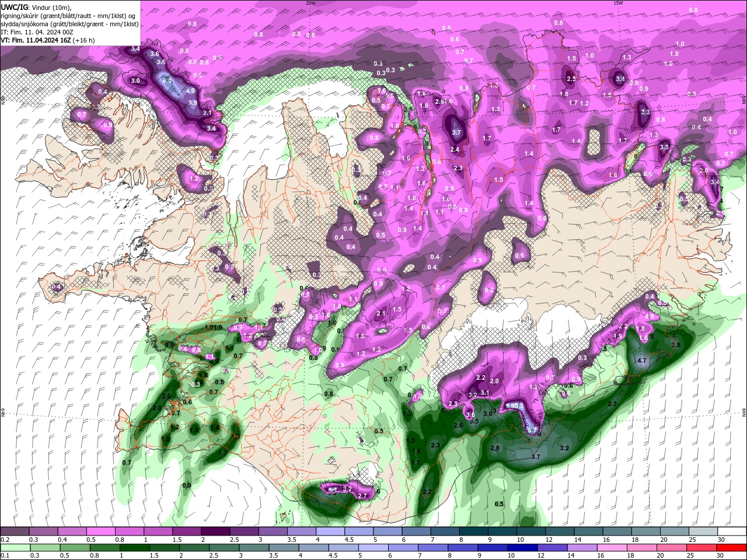747x560 pixels.
Task: Click the '15W' longitude label
Action: tap(618, 3)
